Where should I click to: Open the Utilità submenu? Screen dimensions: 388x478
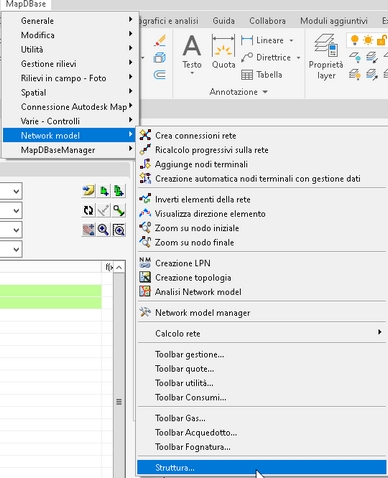coord(70,49)
